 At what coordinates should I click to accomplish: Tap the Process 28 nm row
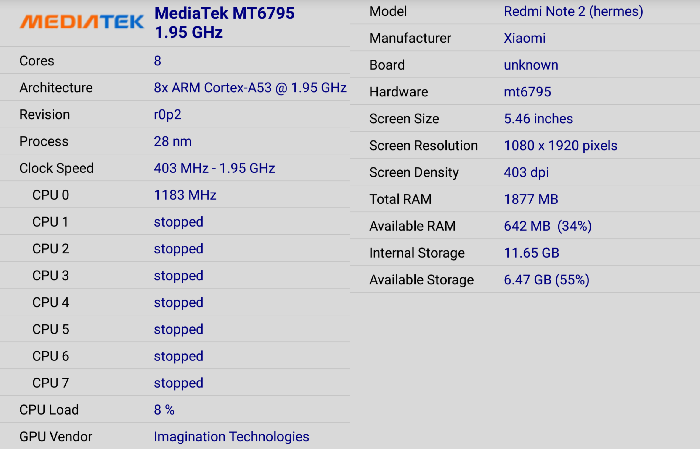point(175,141)
